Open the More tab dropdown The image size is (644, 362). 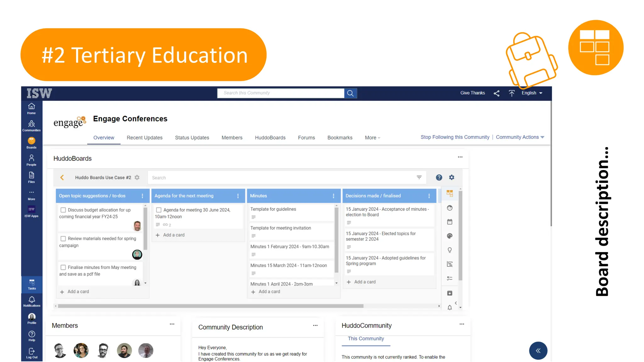(x=372, y=138)
